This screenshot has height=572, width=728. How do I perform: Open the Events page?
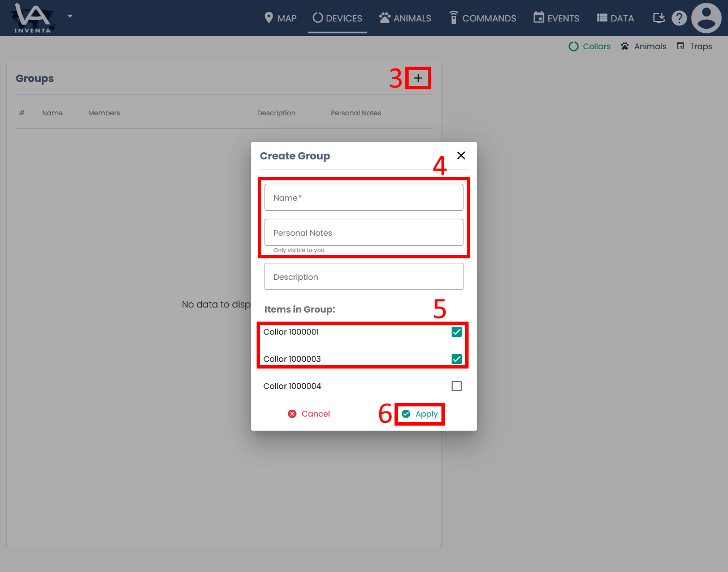[556, 18]
